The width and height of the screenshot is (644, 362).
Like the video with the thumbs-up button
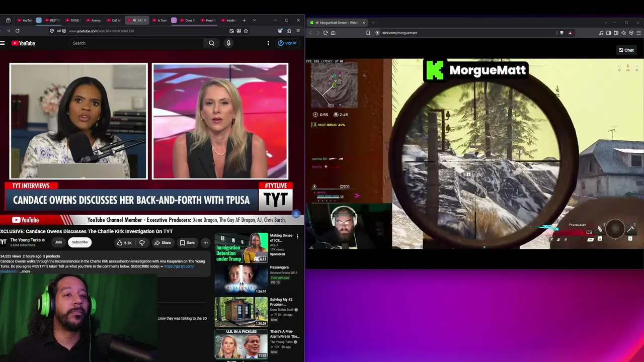point(124,243)
